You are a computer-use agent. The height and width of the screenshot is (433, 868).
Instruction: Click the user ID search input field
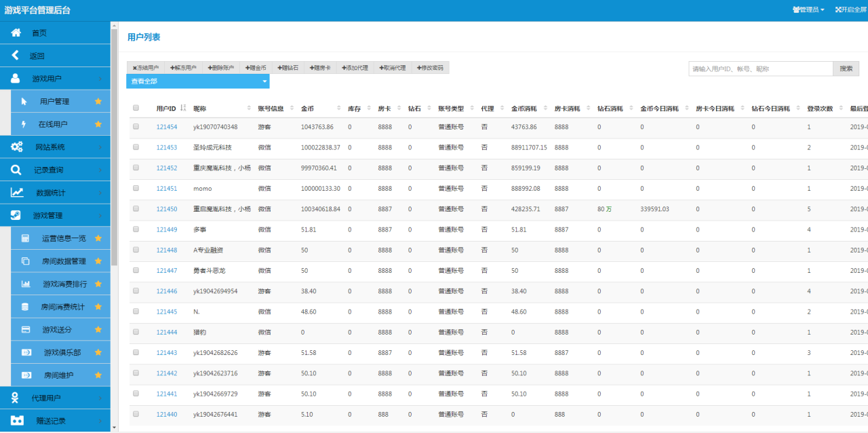pyautogui.click(x=760, y=69)
